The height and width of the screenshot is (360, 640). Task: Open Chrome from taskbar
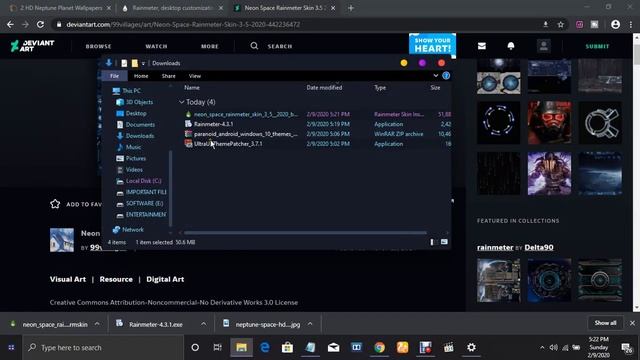[379, 347]
